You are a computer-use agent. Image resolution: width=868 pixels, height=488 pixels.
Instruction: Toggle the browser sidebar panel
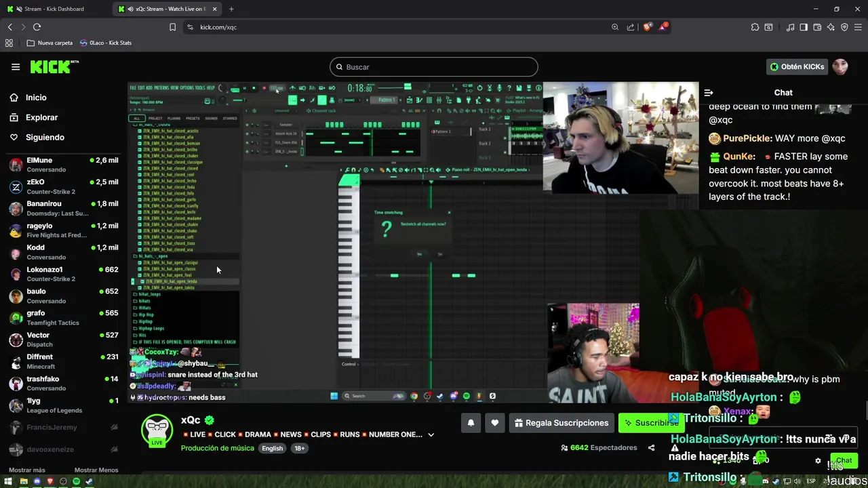(804, 27)
